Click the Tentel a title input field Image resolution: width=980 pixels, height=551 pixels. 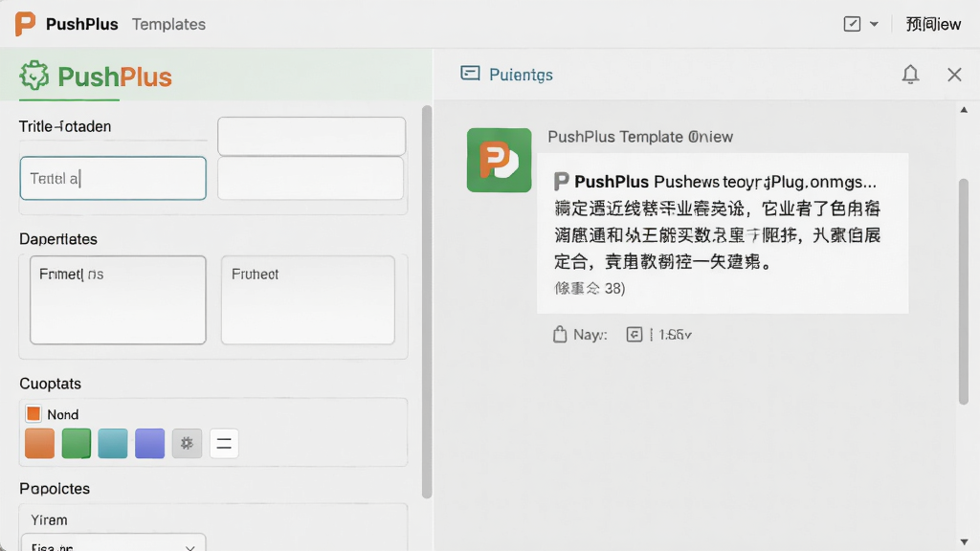click(x=113, y=179)
